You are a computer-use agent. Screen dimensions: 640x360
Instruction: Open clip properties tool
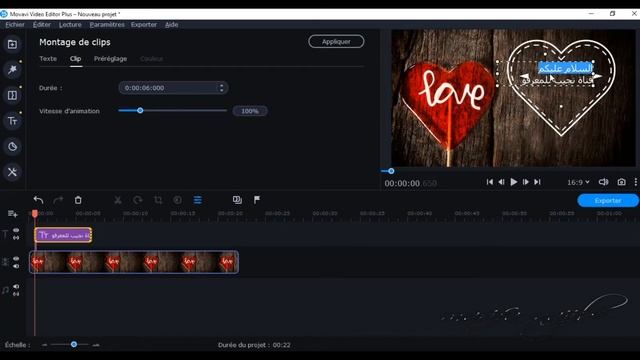coord(198,200)
